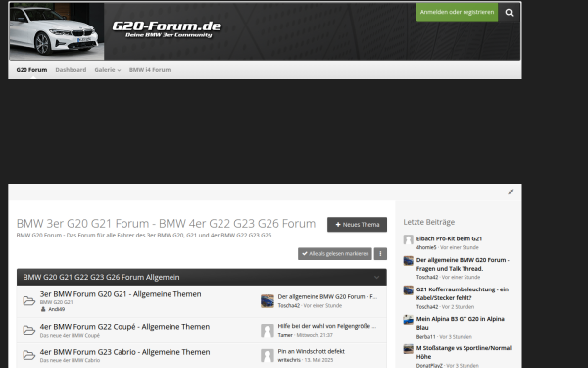The width and height of the screenshot is (588, 368).
Task: Toggle the sidebar collapse arrows icon
Action: click(x=510, y=192)
